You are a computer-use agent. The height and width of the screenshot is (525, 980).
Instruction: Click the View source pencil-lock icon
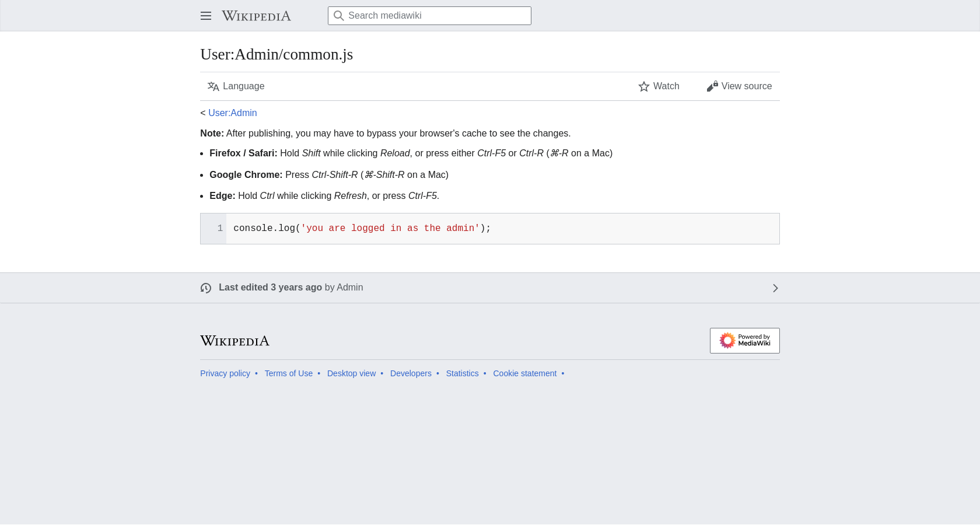coord(712,86)
